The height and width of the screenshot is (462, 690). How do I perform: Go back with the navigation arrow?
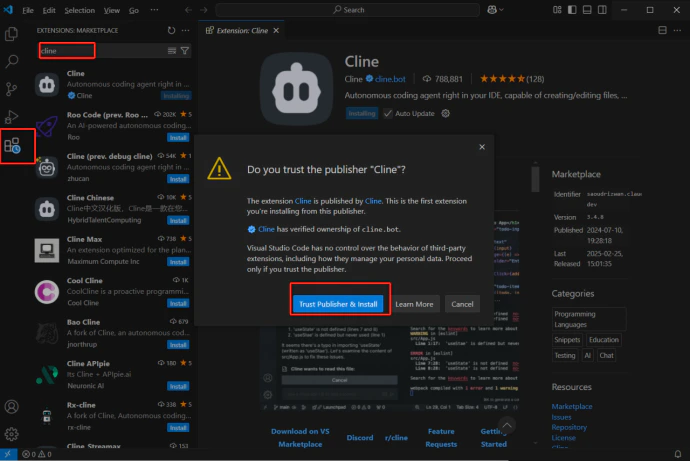[x=188, y=10]
